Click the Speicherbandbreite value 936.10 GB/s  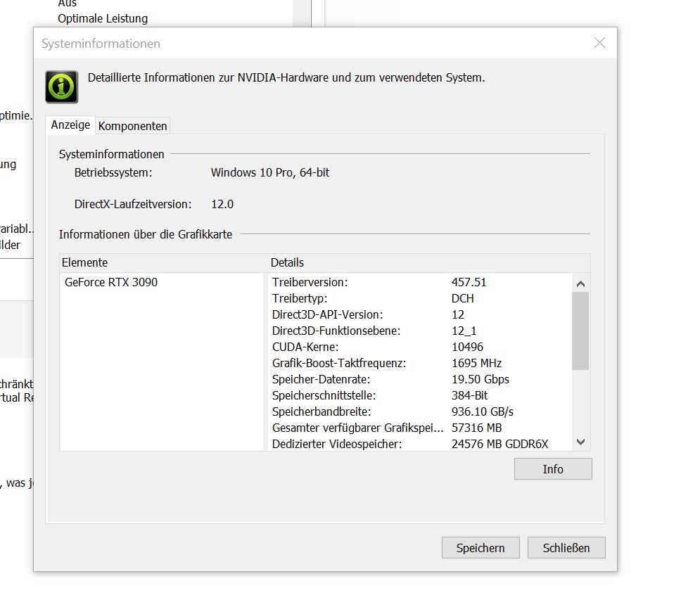tap(483, 411)
